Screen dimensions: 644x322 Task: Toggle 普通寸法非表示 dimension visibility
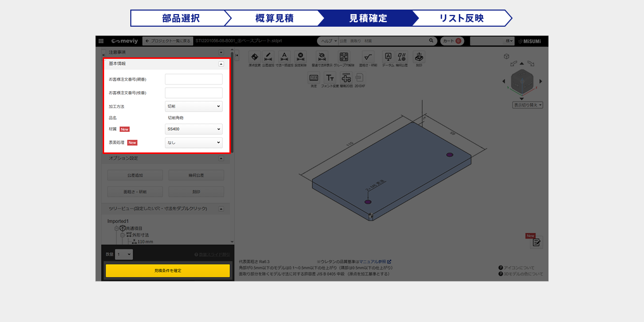click(x=323, y=57)
